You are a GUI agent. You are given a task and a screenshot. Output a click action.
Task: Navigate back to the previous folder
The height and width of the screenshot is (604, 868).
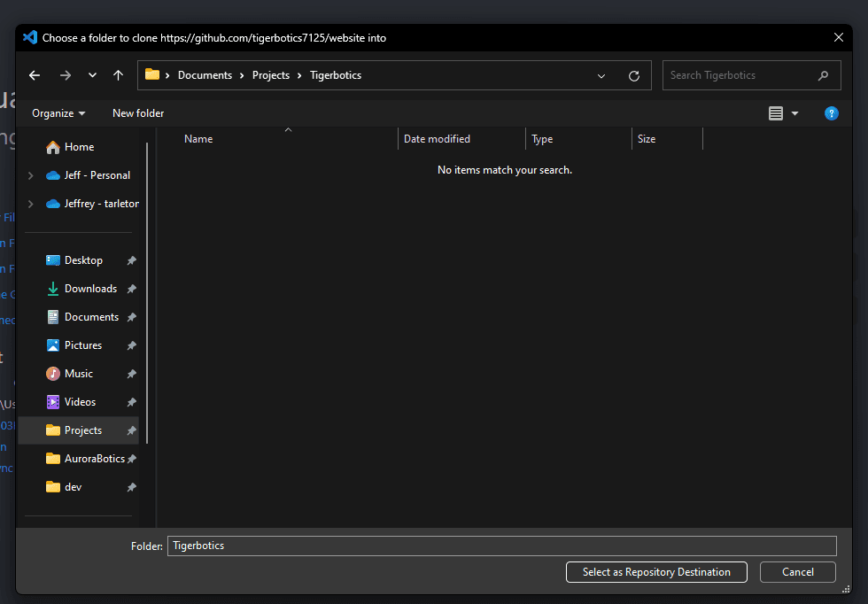[x=35, y=75]
